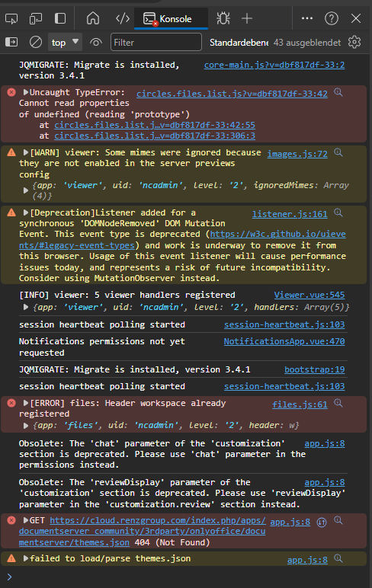372x588 pixels.
Task: Add a new tool tab with plus
Action: point(247,18)
